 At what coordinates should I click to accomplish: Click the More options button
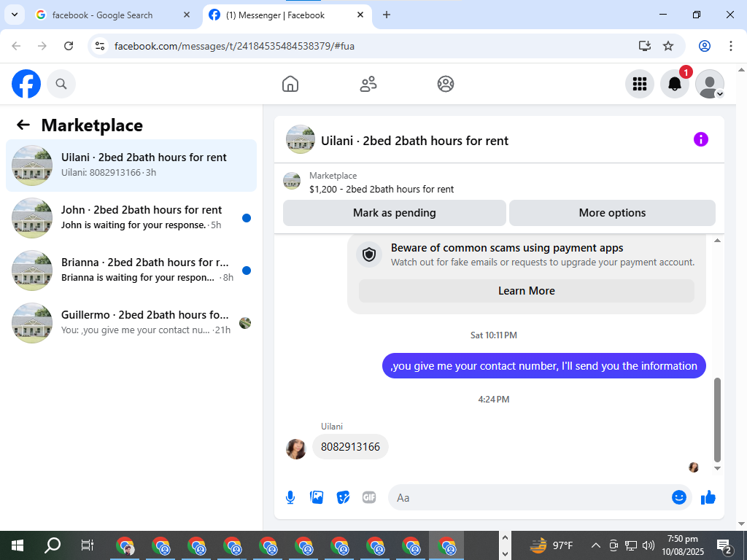(x=612, y=213)
